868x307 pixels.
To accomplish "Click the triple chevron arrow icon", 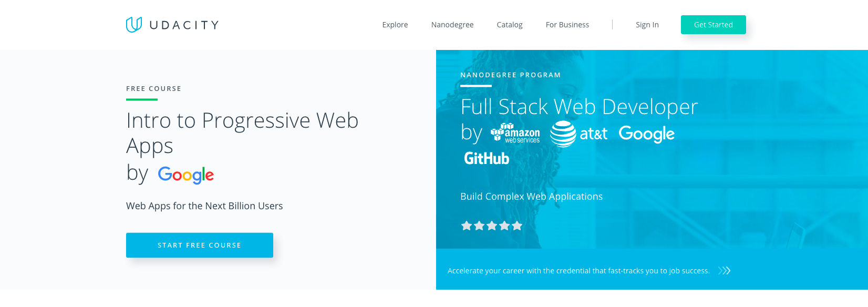I will pos(725,271).
